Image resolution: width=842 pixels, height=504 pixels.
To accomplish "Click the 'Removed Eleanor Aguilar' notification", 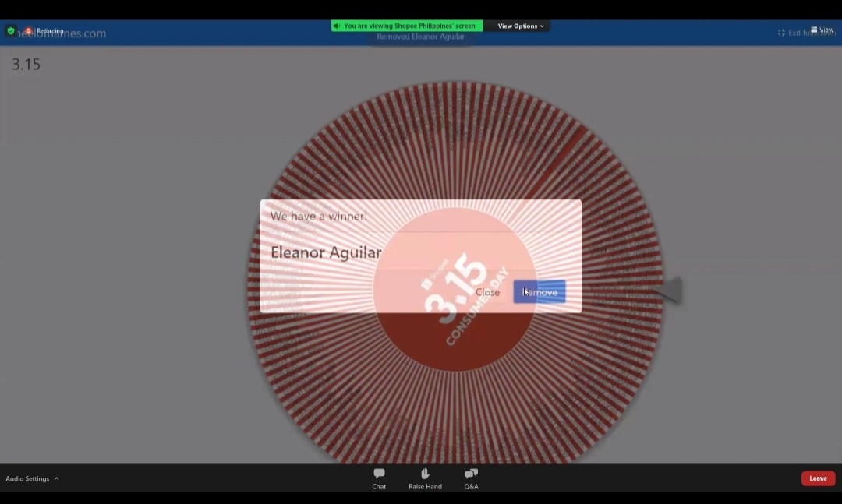I will point(420,37).
